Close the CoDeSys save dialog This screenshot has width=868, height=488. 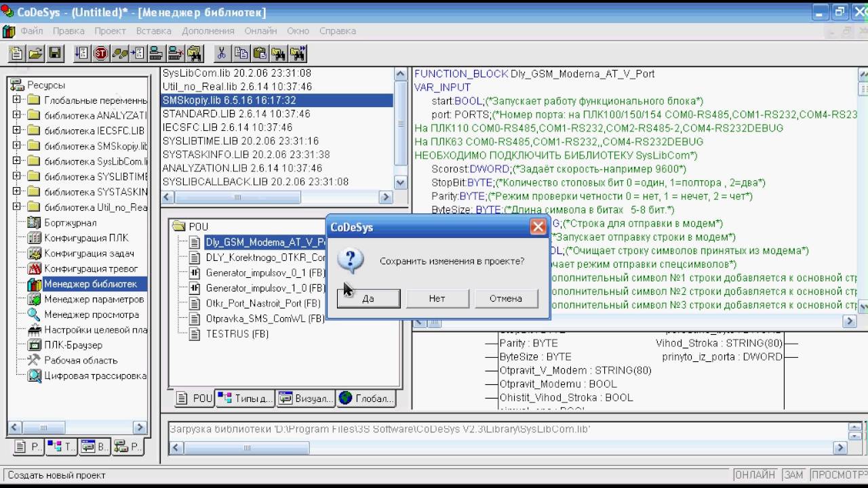point(538,227)
